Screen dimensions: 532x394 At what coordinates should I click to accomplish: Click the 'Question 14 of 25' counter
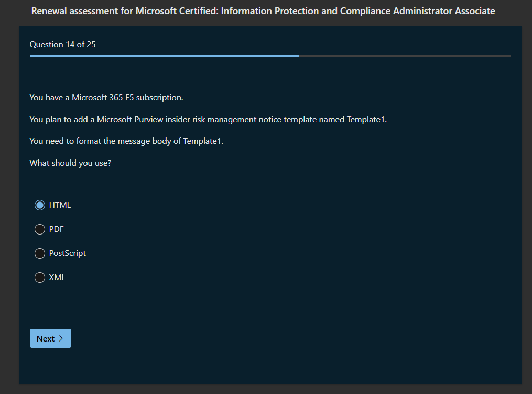(62, 45)
